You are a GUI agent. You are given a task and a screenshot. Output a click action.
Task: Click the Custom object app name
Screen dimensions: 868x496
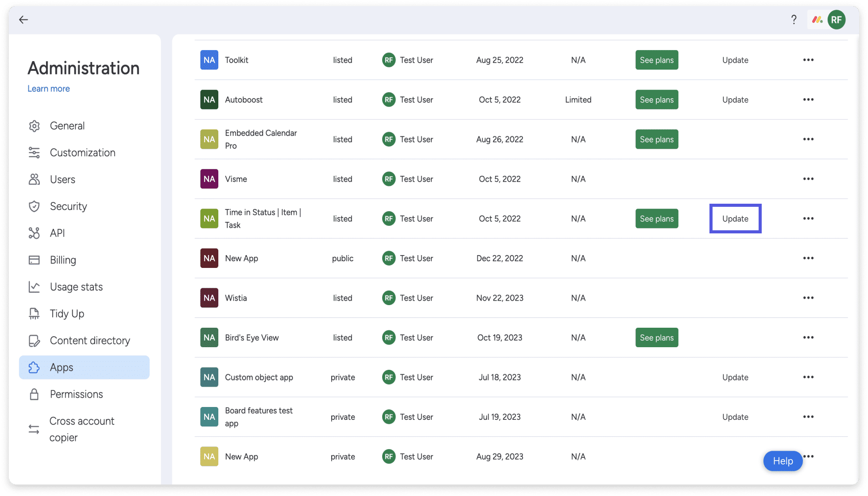(x=259, y=377)
